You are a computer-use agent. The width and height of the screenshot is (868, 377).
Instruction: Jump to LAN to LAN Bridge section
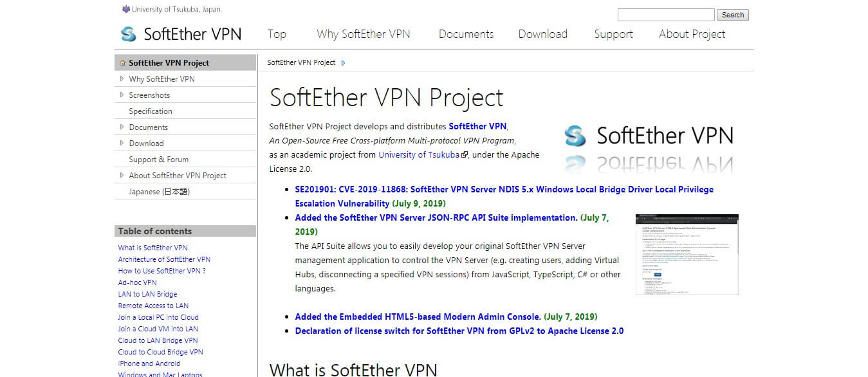click(148, 294)
